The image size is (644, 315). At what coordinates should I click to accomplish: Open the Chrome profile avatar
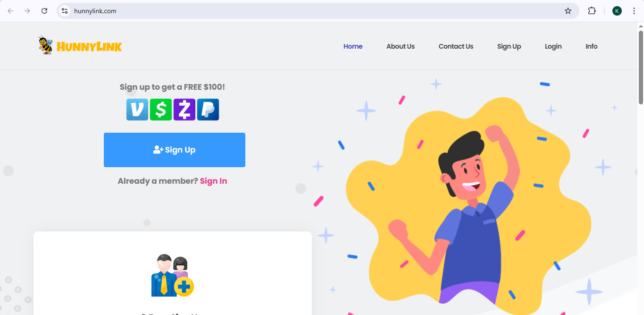tap(617, 11)
